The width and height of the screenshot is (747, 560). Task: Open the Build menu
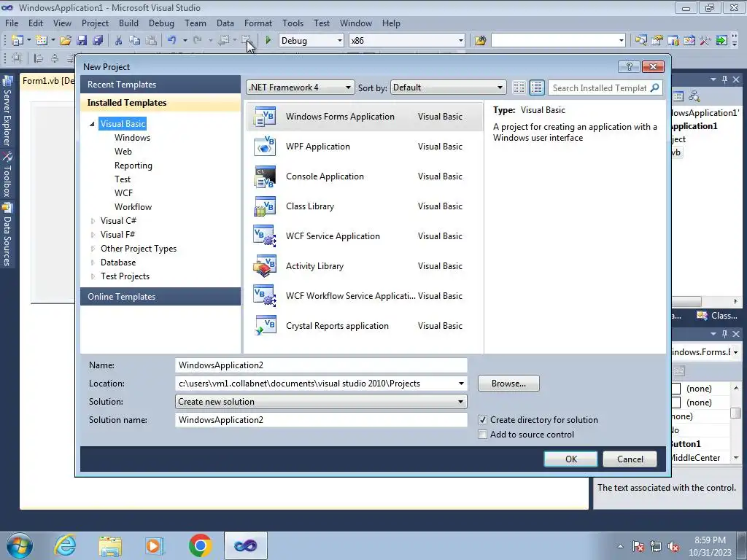pyautogui.click(x=128, y=23)
